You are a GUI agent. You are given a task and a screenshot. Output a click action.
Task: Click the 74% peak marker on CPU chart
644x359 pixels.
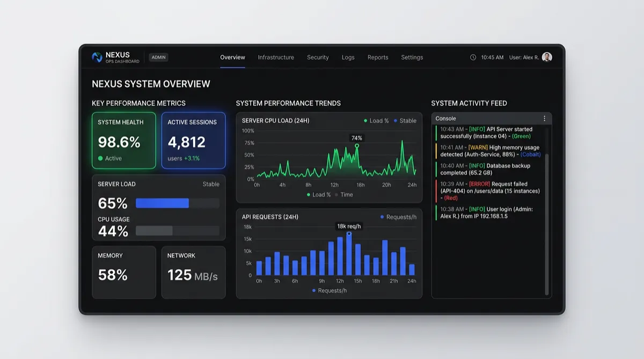tap(357, 145)
